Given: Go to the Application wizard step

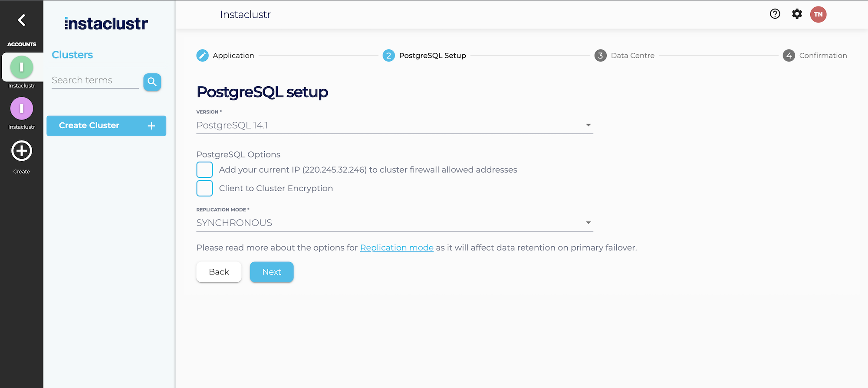Looking at the screenshot, I should (x=225, y=55).
